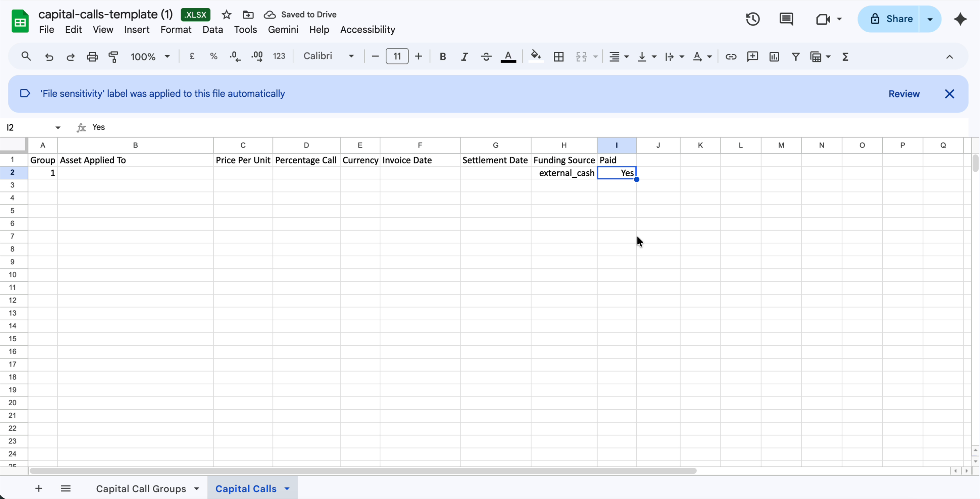This screenshot has height=499, width=980.
Task: Open version history clock icon
Action: (x=752, y=19)
